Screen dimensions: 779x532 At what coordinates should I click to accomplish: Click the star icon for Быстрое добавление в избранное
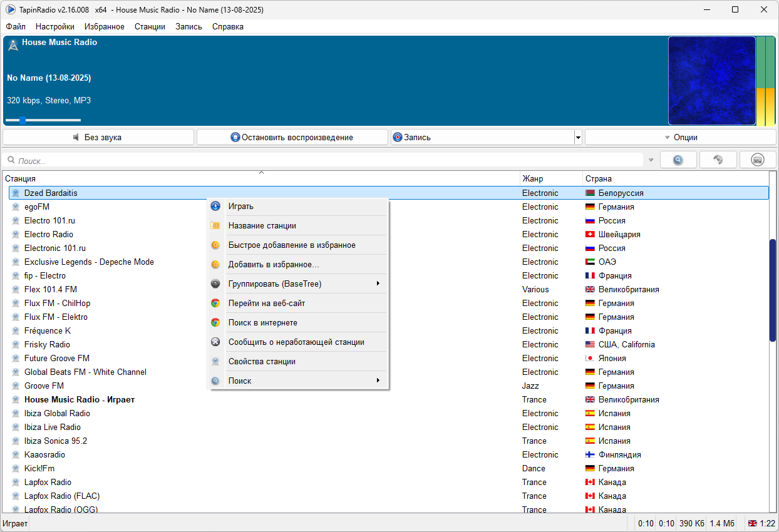tap(215, 245)
